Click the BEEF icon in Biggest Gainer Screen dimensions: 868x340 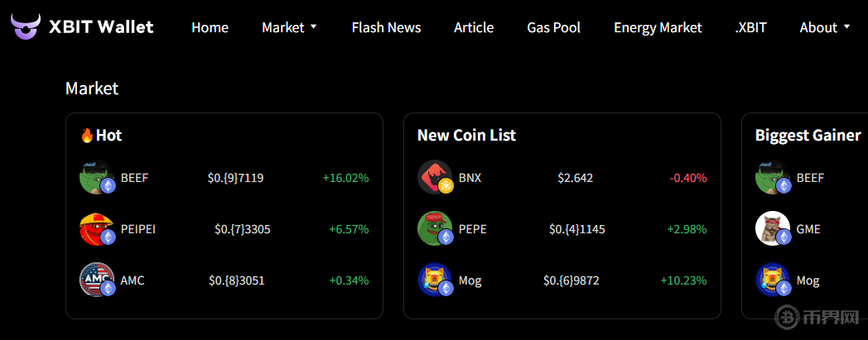pyautogui.click(x=773, y=177)
